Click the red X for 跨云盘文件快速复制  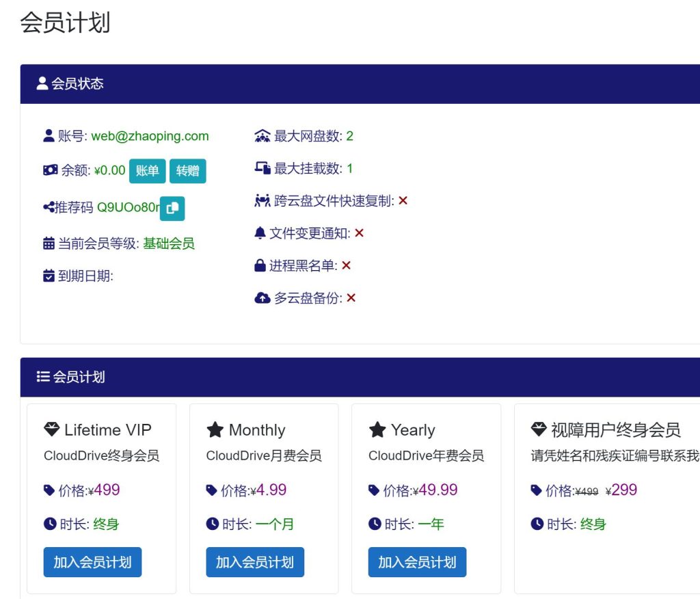click(403, 200)
